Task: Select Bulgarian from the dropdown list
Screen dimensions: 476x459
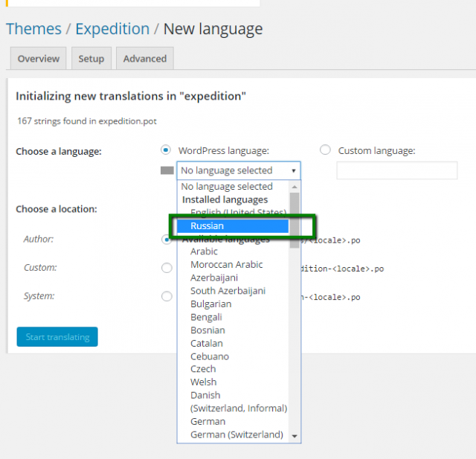Action: [x=210, y=304]
